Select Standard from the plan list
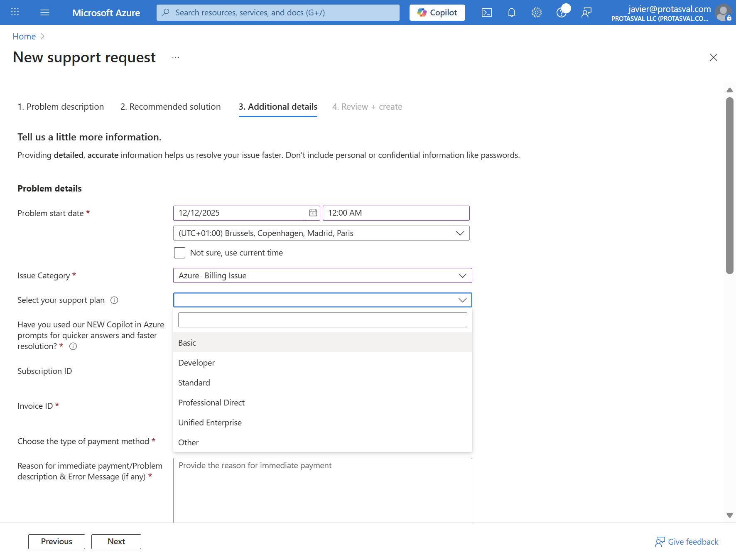Viewport: 736px width, 560px height. 323,383
